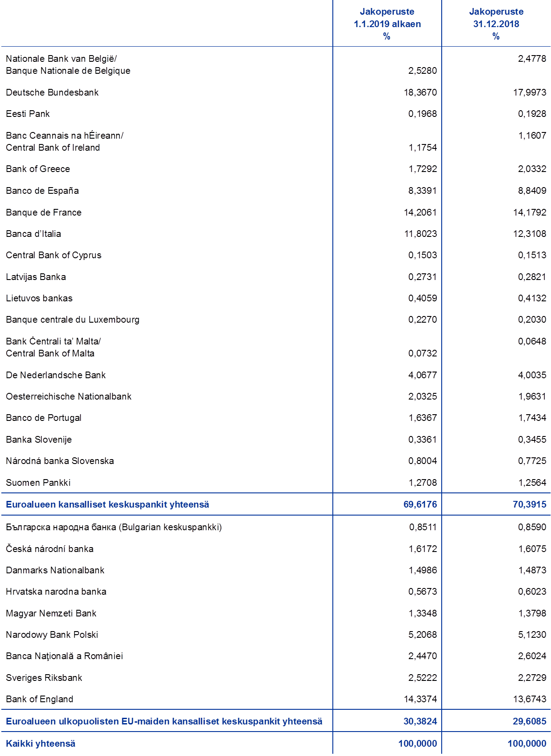The height and width of the screenshot is (756, 551).
Task: Select the Latvijas Banka row label
Action: [x=36, y=277]
